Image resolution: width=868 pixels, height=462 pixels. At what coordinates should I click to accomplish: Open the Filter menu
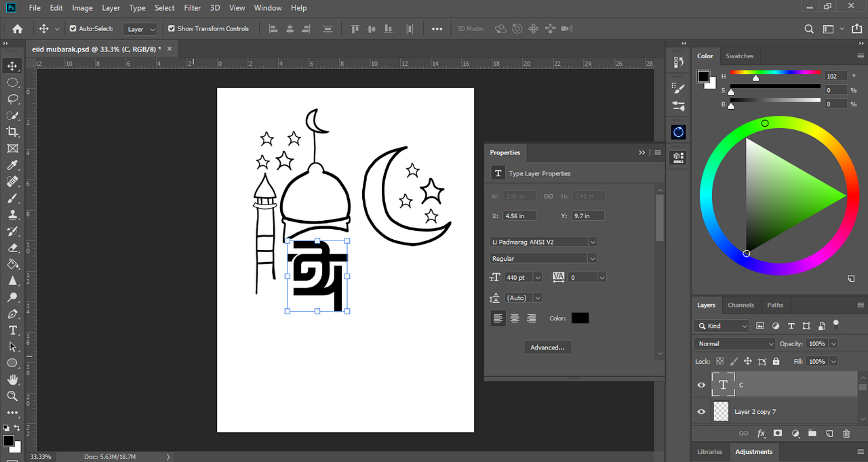[x=193, y=8]
